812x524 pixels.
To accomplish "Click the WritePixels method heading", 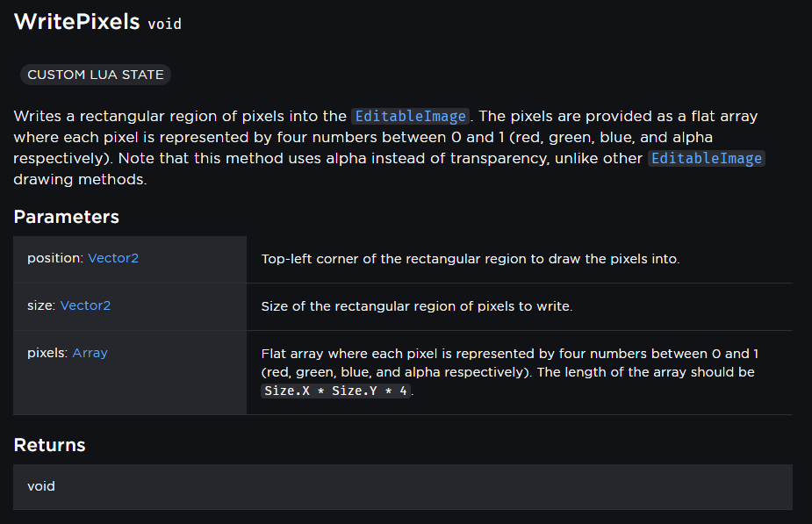I will [76, 22].
